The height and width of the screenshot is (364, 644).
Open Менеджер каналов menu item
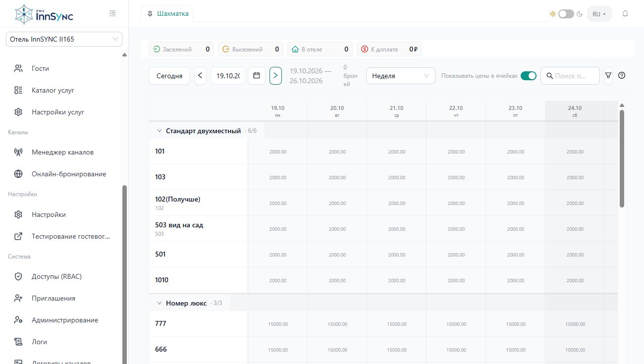pos(62,152)
